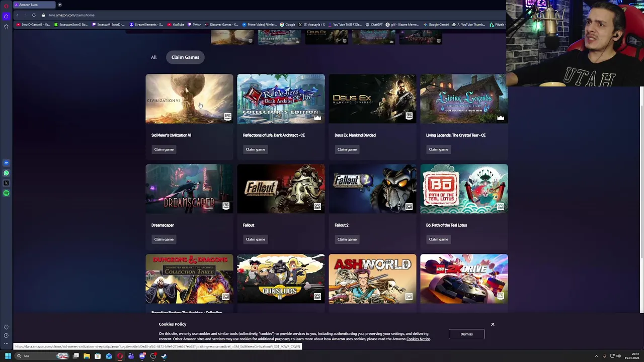The width and height of the screenshot is (644, 362).
Task: Claim game for Bō: Path of the Teal Lotus
Action: coord(438,239)
